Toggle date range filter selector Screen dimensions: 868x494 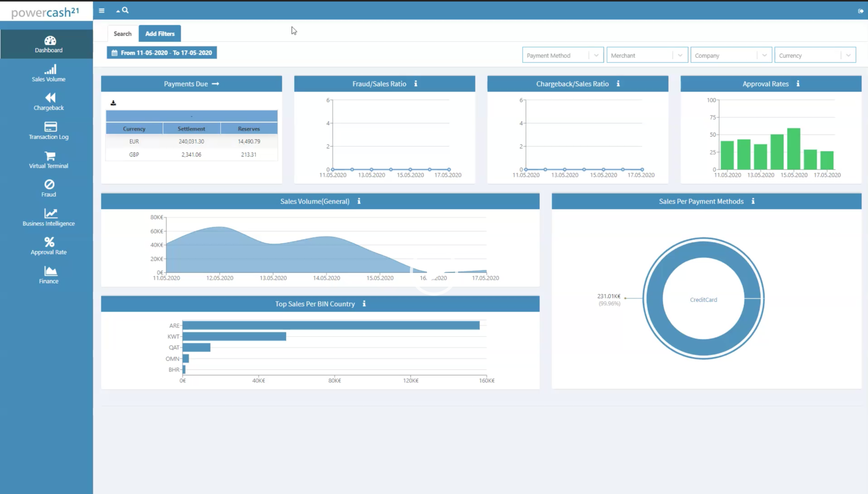(162, 53)
